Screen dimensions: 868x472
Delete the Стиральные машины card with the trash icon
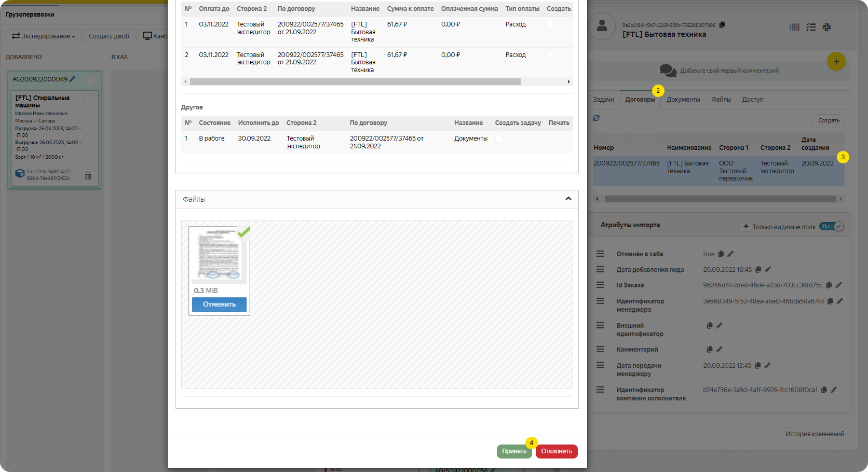click(x=88, y=176)
